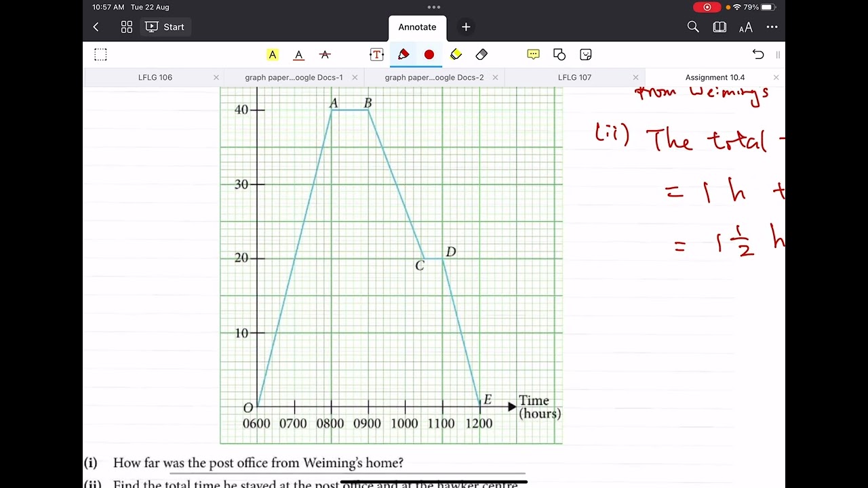Go back with the back chevron

[x=96, y=27]
